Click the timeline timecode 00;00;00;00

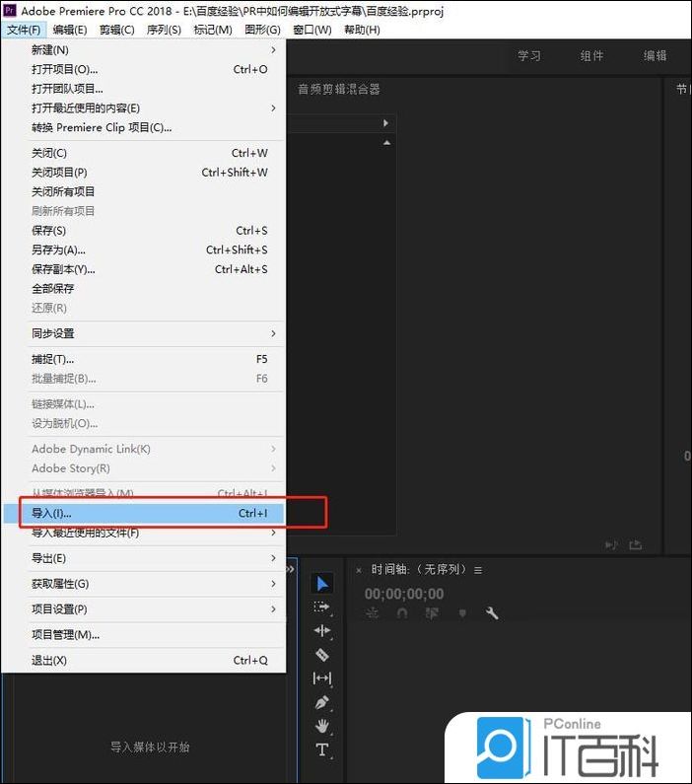click(404, 594)
